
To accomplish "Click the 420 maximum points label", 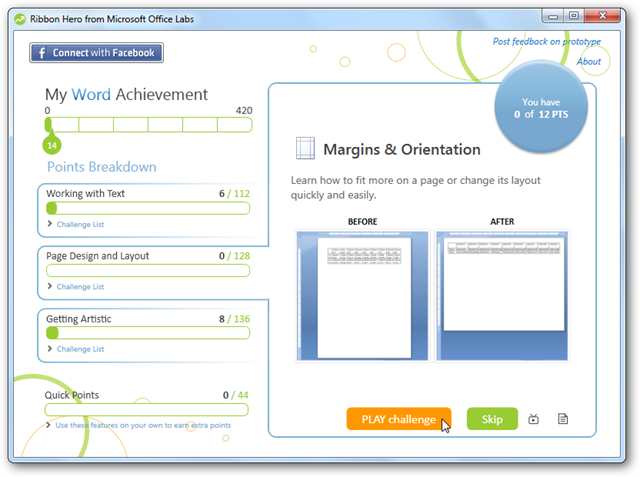I will (244, 111).
